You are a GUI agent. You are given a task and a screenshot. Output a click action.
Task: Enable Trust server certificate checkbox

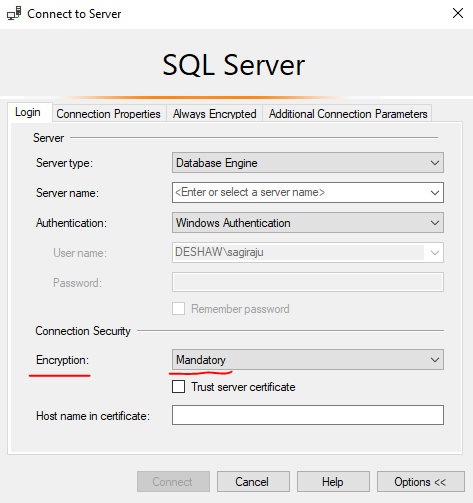point(179,387)
